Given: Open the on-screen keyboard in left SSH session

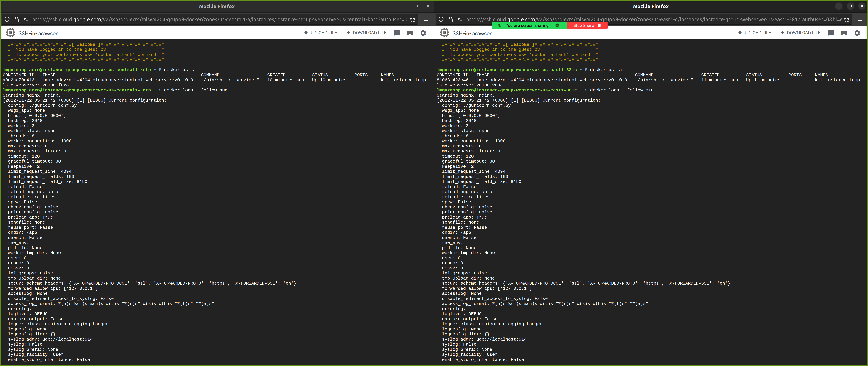Looking at the screenshot, I should click(410, 33).
